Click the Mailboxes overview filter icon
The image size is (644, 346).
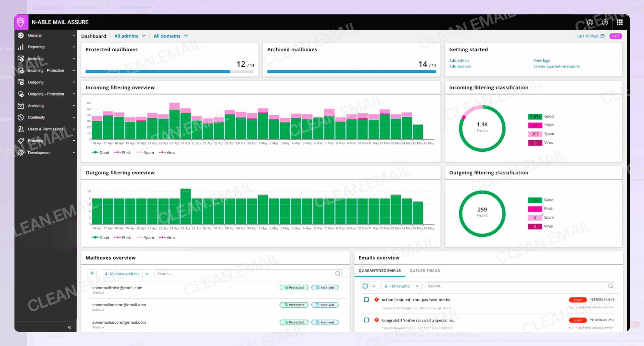(x=92, y=274)
